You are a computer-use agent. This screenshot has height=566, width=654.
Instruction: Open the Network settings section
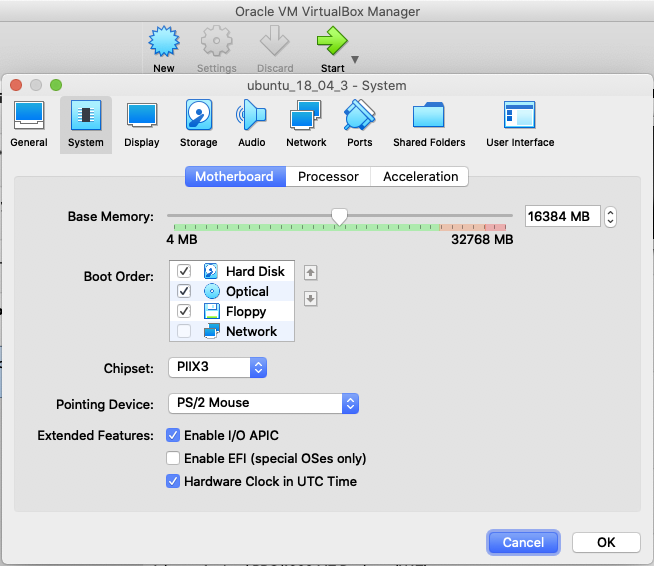pos(306,123)
